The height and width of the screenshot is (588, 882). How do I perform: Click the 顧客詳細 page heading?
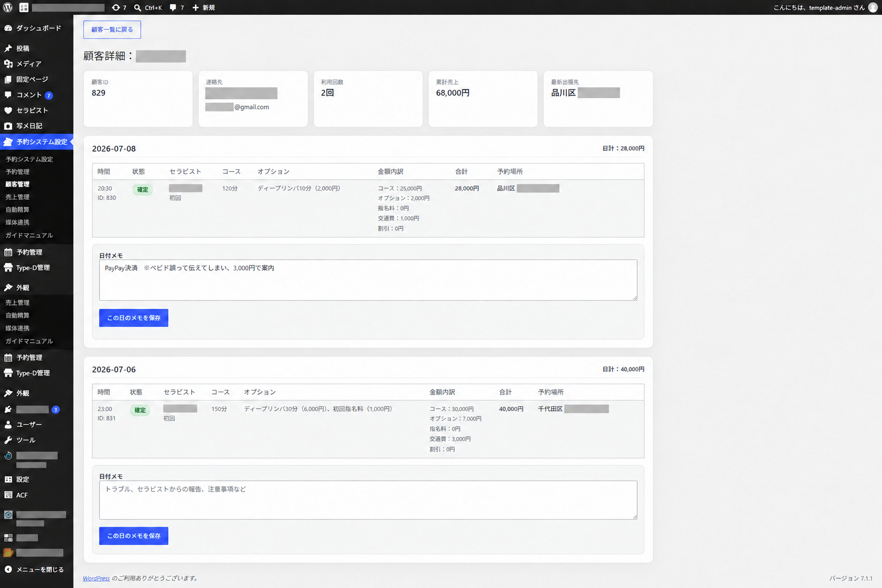click(x=108, y=56)
